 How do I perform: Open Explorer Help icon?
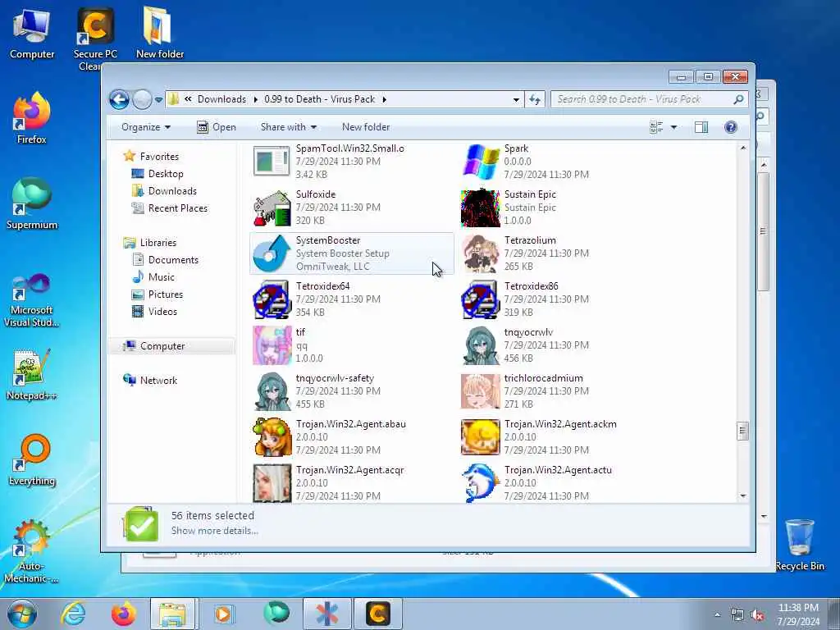pos(731,127)
